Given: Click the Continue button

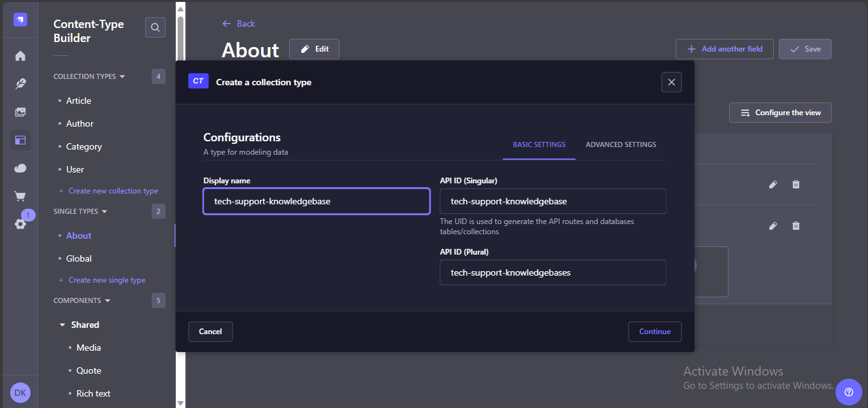Looking at the screenshot, I should [655, 332].
